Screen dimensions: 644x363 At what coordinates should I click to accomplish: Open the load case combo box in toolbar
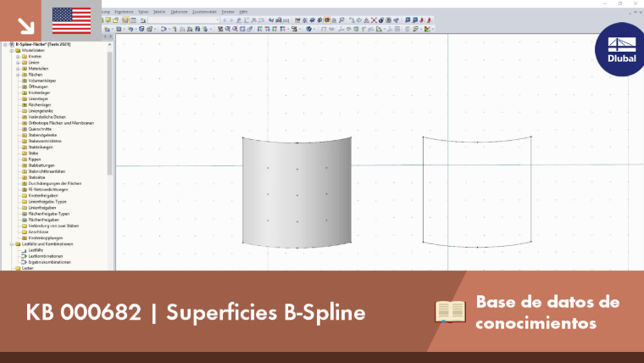tap(184, 20)
